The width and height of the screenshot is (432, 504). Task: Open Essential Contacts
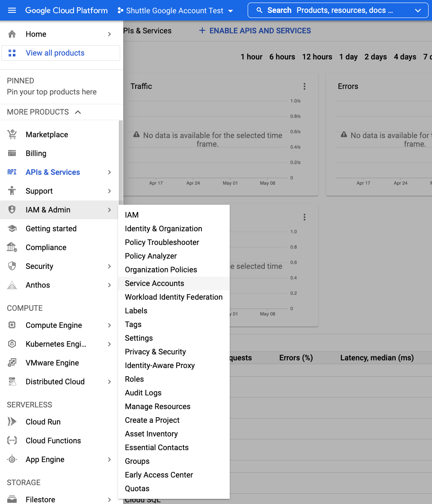pos(174,448)
